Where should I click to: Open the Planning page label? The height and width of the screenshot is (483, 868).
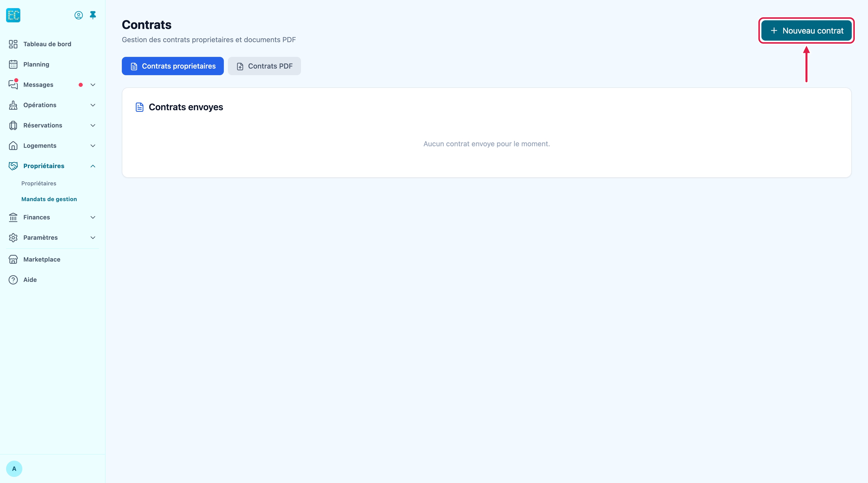tap(36, 65)
